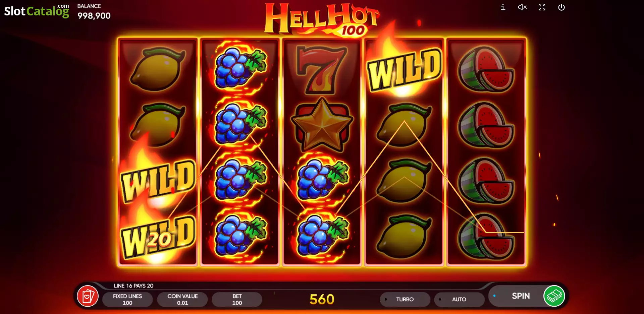The width and height of the screenshot is (644, 314).
Task: Toggle fullscreen mode icon
Action: pyautogui.click(x=542, y=7)
